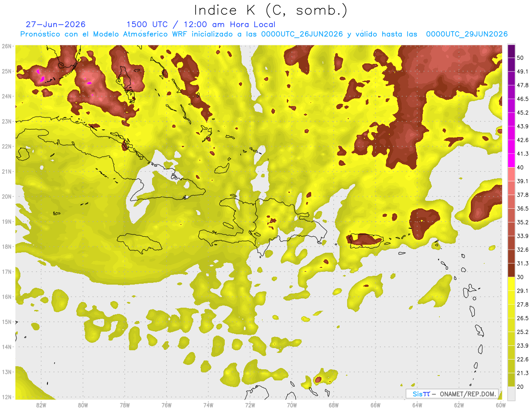Screen dimensions: 532x411
Task: Click the "20N" latitude axis label
Action: [x=7, y=196]
